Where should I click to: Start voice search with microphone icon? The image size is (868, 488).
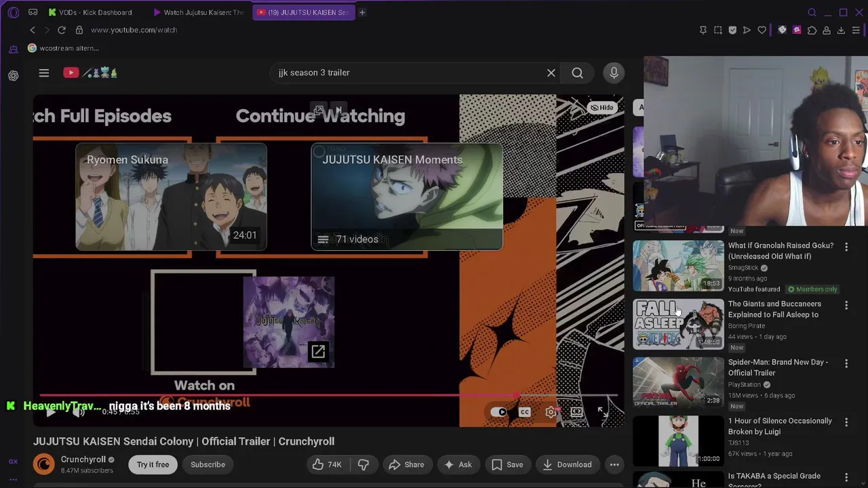[x=614, y=73]
